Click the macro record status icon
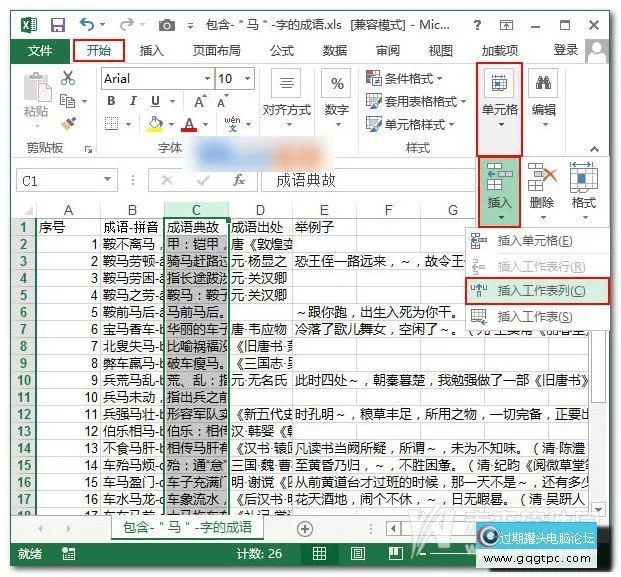This screenshot has height=577, width=621. 68,554
